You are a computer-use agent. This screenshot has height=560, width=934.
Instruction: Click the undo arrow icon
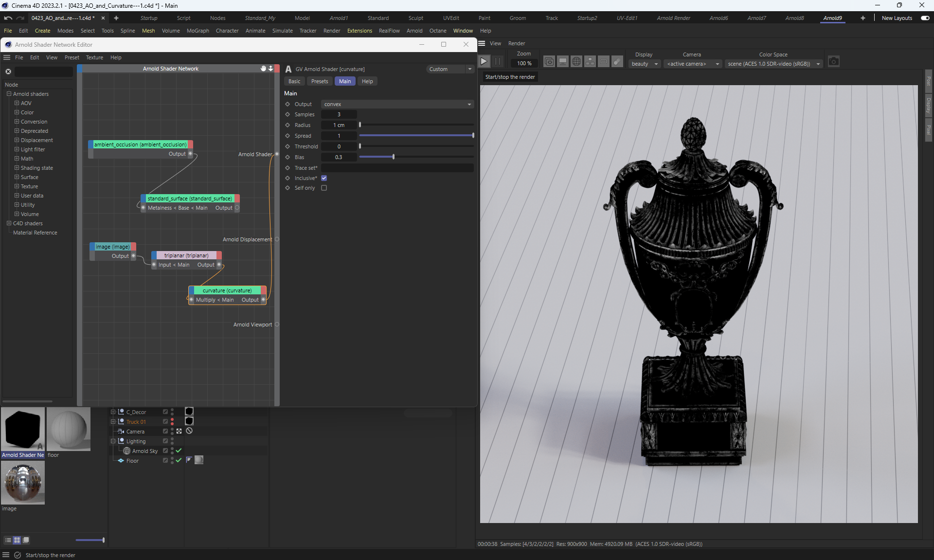(x=8, y=18)
